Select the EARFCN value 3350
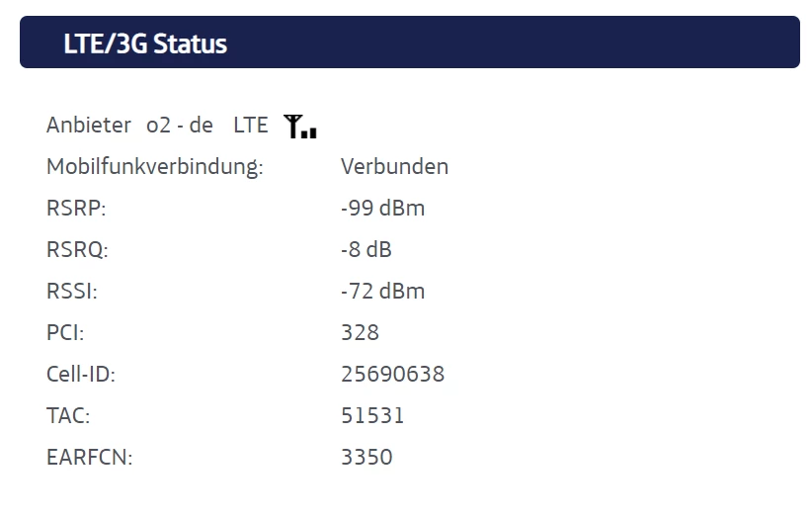Image resolution: width=812 pixels, height=520 pixels. 366,458
